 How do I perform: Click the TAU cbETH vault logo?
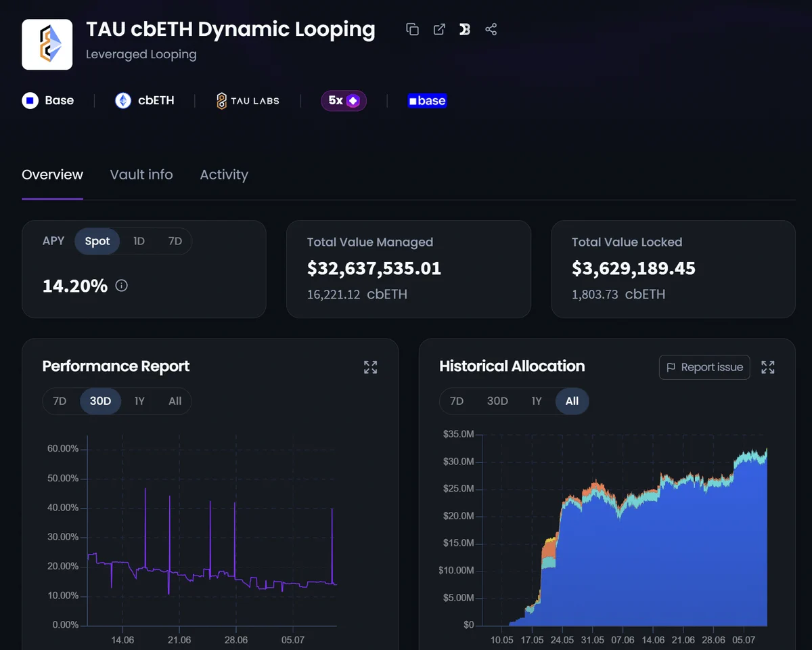(x=47, y=44)
